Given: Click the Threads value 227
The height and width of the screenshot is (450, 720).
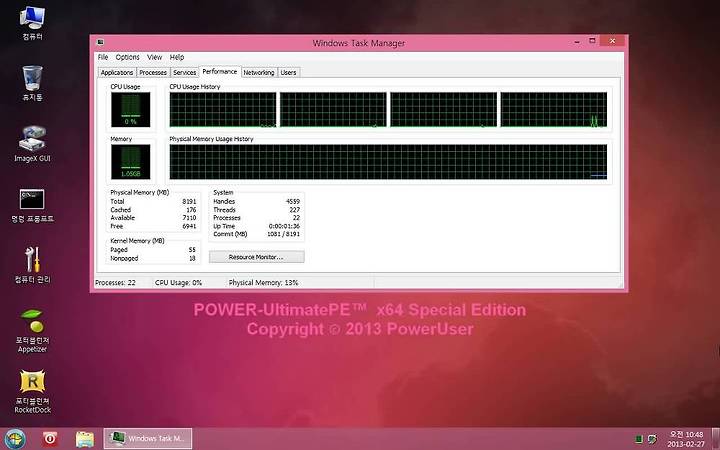Looking at the screenshot, I should tap(294, 209).
